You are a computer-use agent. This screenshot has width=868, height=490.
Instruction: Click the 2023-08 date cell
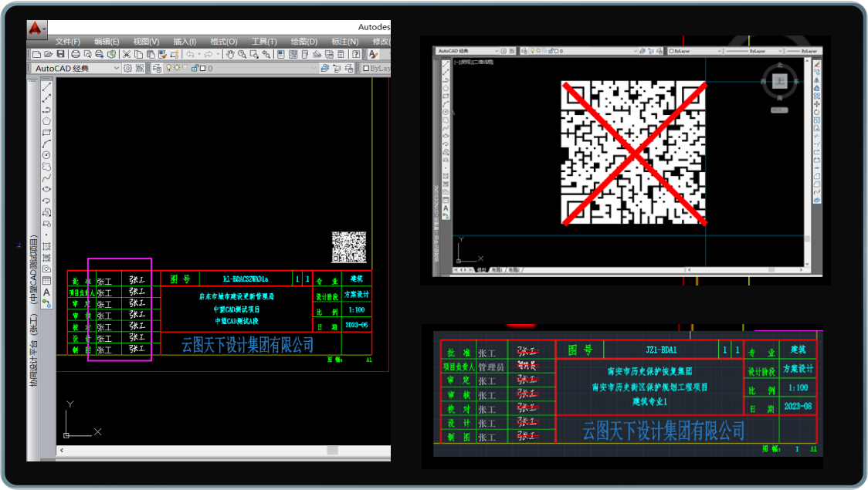[x=798, y=407]
